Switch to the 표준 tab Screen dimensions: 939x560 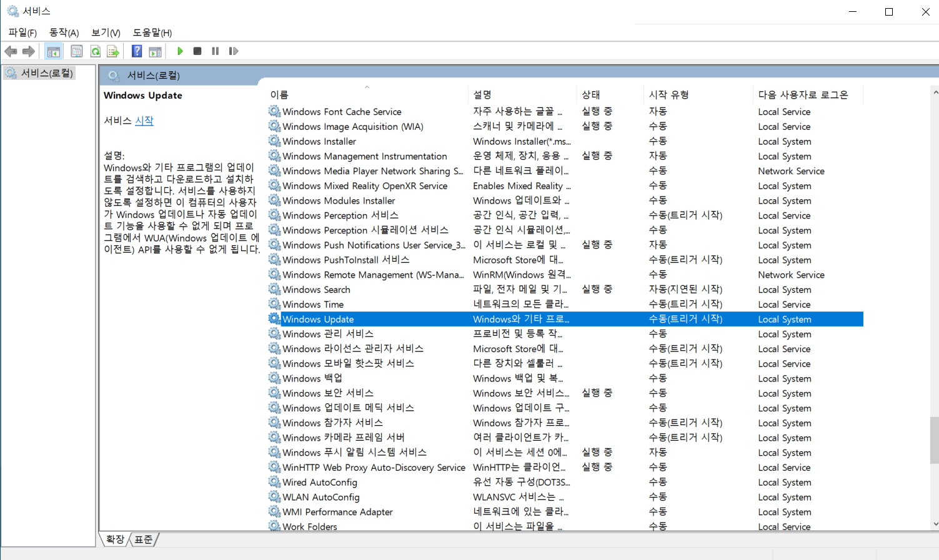click(x=144, y=539)
